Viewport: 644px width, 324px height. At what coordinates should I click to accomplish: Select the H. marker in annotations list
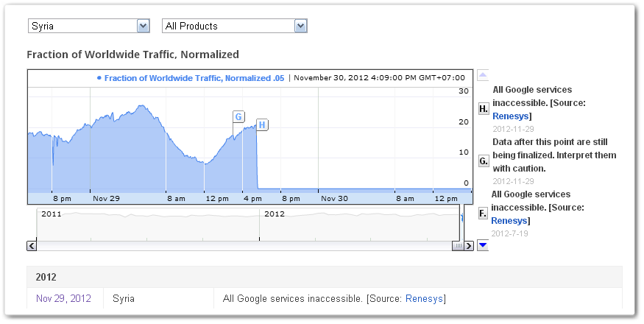pos(484,109)
